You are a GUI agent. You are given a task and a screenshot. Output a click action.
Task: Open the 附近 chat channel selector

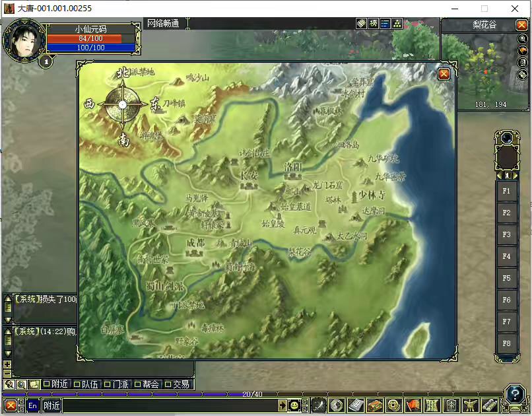click(52, 405)
